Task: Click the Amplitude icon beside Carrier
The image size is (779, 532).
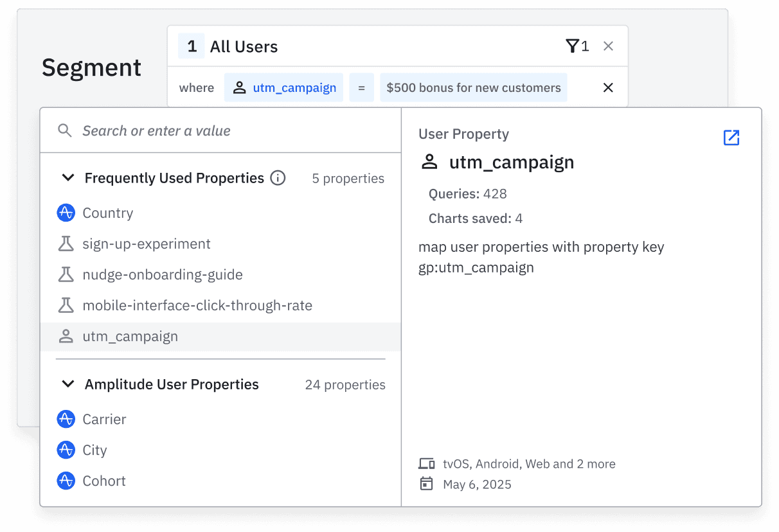Action: tap(66, 420)
